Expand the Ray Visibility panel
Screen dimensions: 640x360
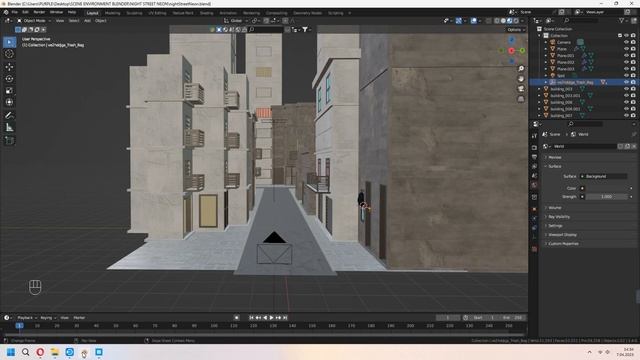[x=559, y=217]
